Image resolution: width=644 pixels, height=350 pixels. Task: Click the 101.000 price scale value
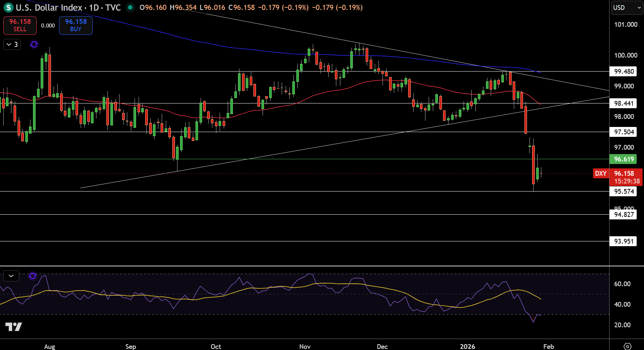[626, 25]
